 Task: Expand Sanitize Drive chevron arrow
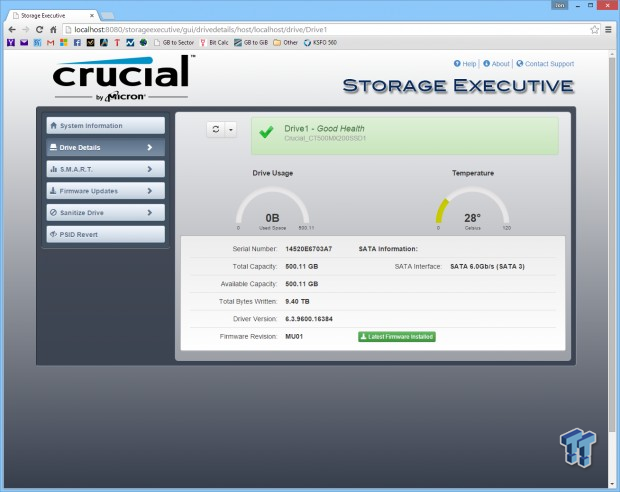(149, 212)
